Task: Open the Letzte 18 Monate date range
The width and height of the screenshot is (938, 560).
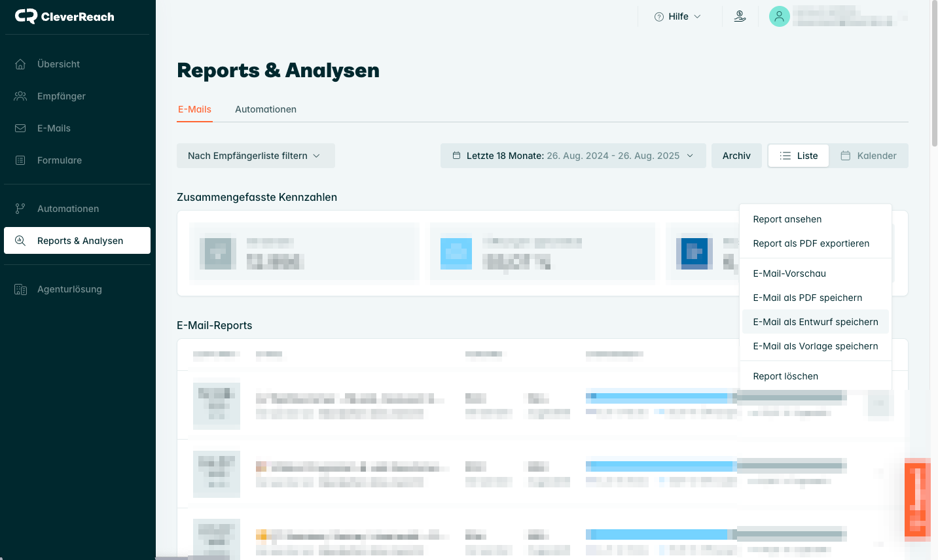Action: (573, 156)
